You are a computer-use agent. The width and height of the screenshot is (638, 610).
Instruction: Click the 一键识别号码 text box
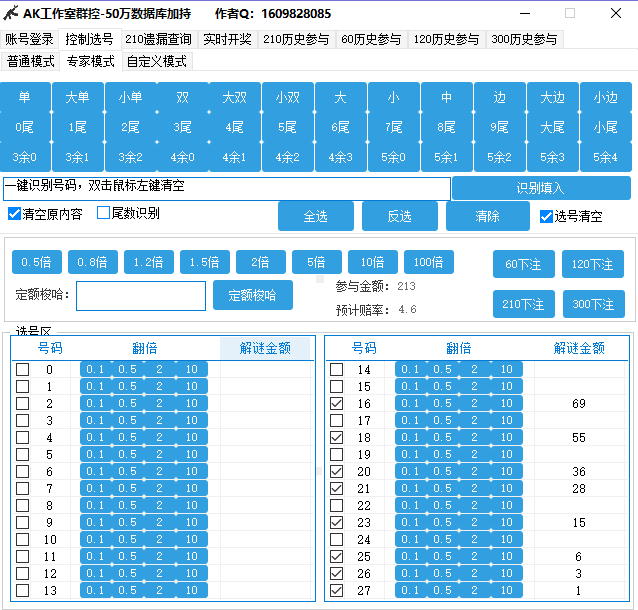coord(226,187)
